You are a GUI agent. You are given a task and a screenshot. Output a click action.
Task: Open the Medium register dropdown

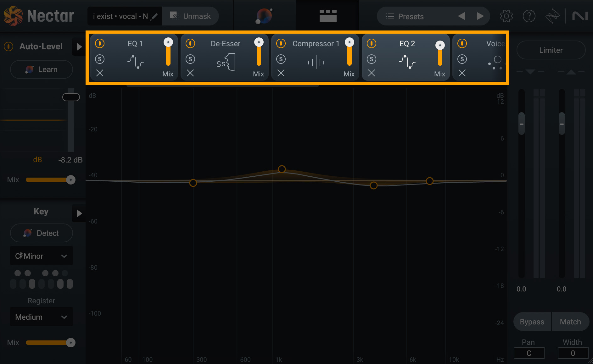point(42,317)
